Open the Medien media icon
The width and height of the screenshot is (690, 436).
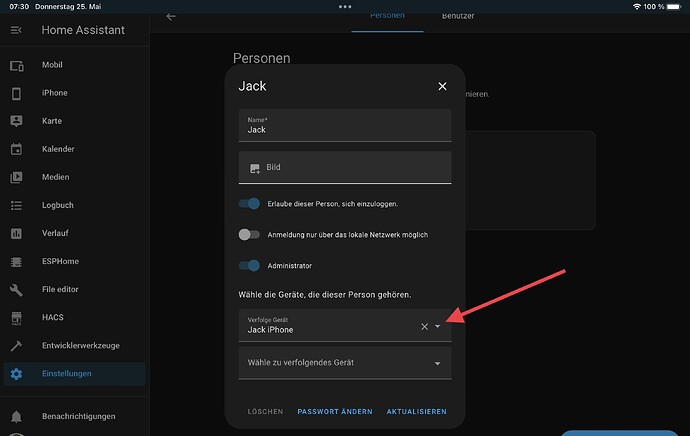tap(16, 177)
